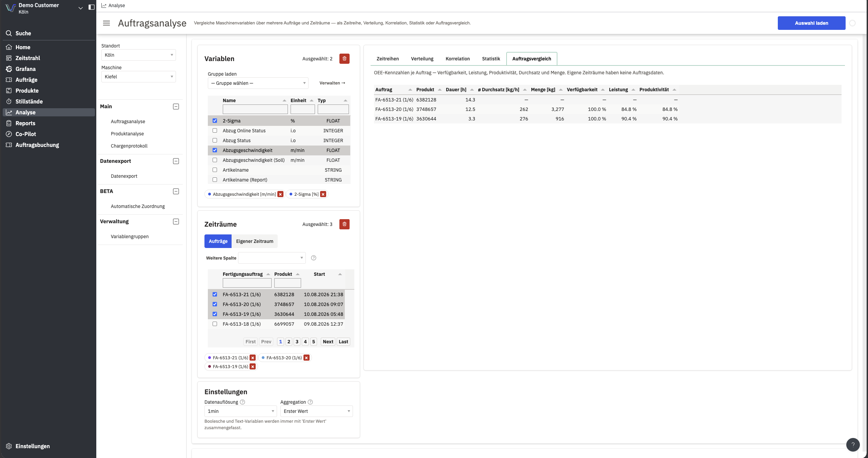Open Co-Pilot in the sidebar
The width and height of the screenshot is (868, 458).
click(x=25, y=134)
